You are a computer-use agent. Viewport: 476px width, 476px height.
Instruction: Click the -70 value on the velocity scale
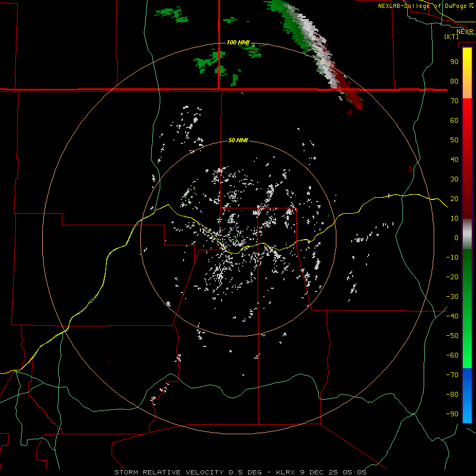tap(452, 375)
